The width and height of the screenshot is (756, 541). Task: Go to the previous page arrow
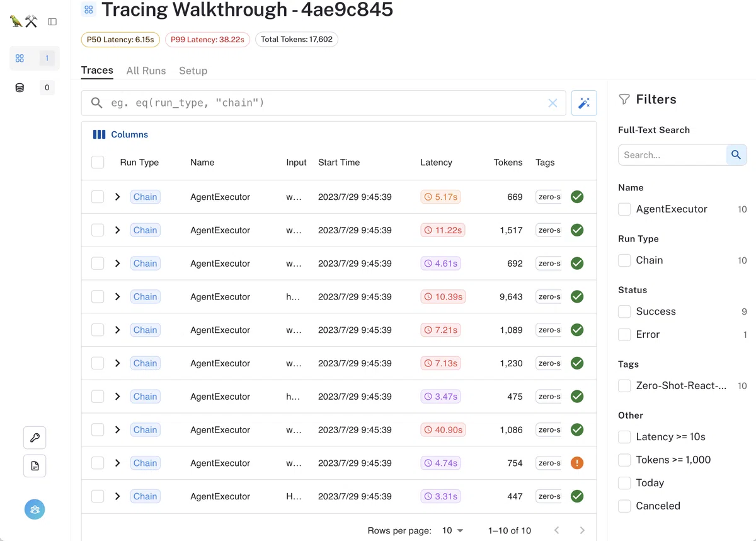[557, 530]
